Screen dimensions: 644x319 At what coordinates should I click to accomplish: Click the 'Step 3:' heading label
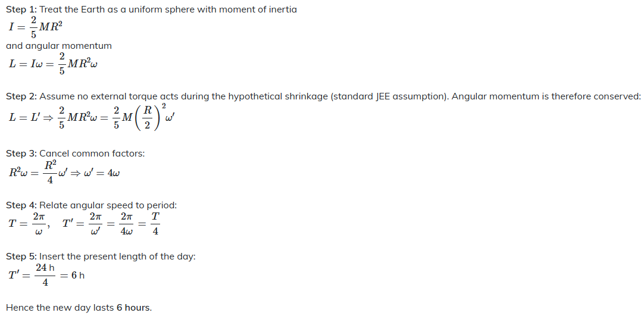21,154
